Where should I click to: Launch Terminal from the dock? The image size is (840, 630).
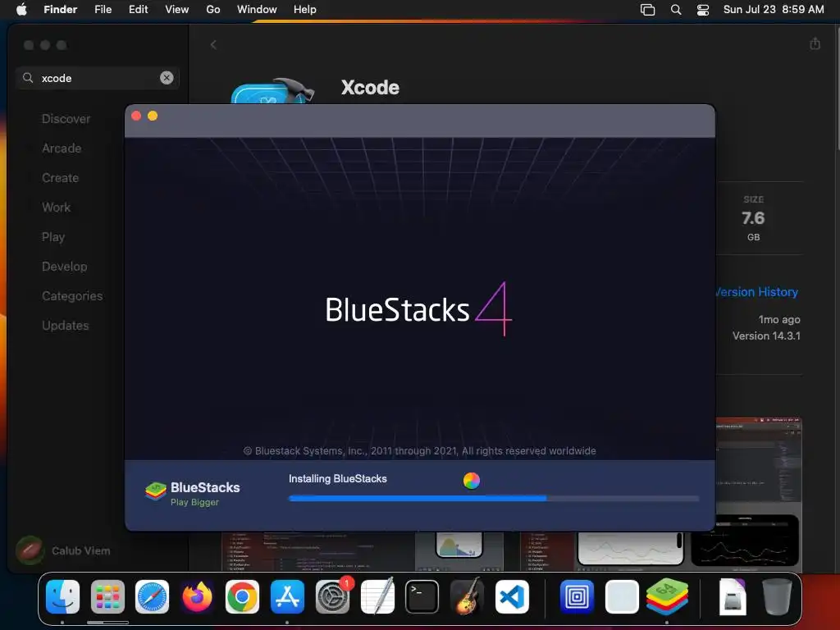pos(422,597)
